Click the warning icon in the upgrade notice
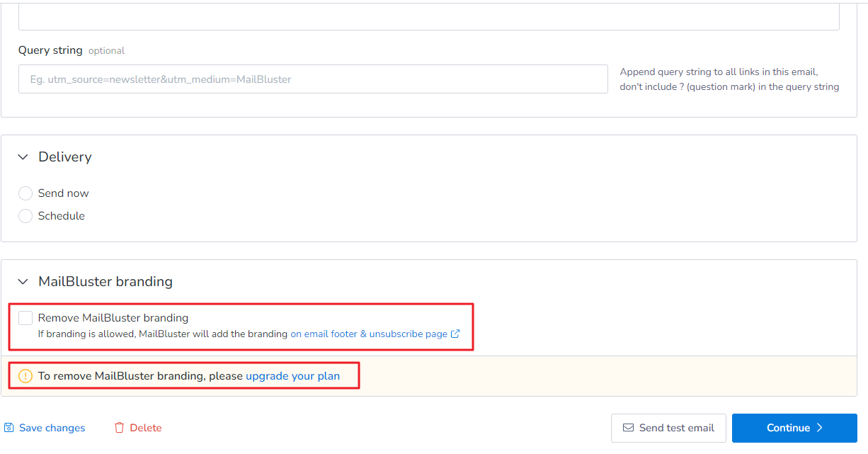Image resolution: width=868 pixels, height=454 pixels. 25,376
